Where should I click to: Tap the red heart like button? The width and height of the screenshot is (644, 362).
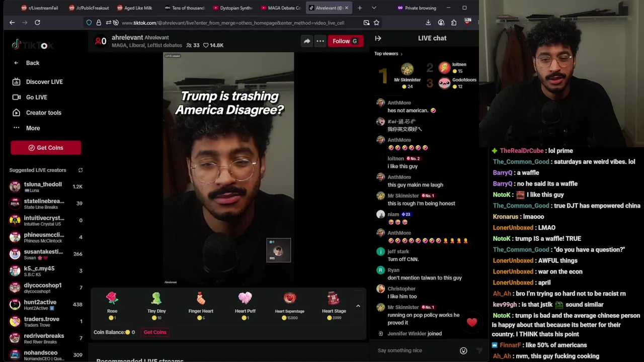[x=471, y=322]
